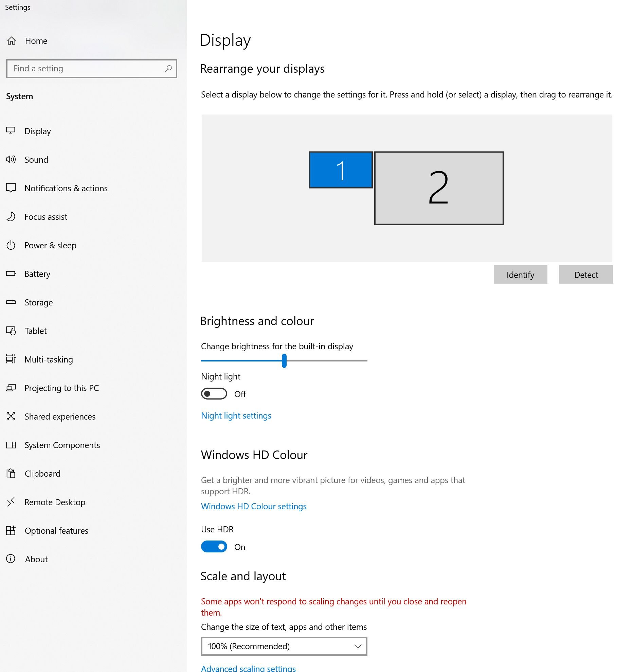Select display 2 in the arrangement

coord(439,188)
